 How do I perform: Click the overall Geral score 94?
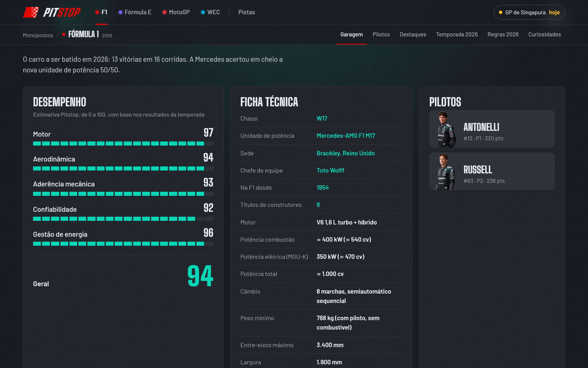[200, 276]
